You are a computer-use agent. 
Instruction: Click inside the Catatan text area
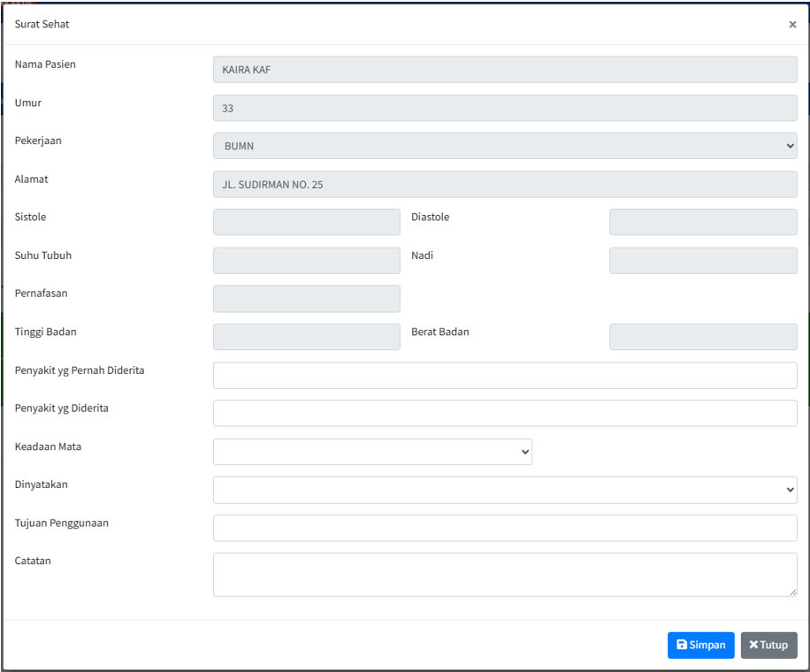(504, 574)
